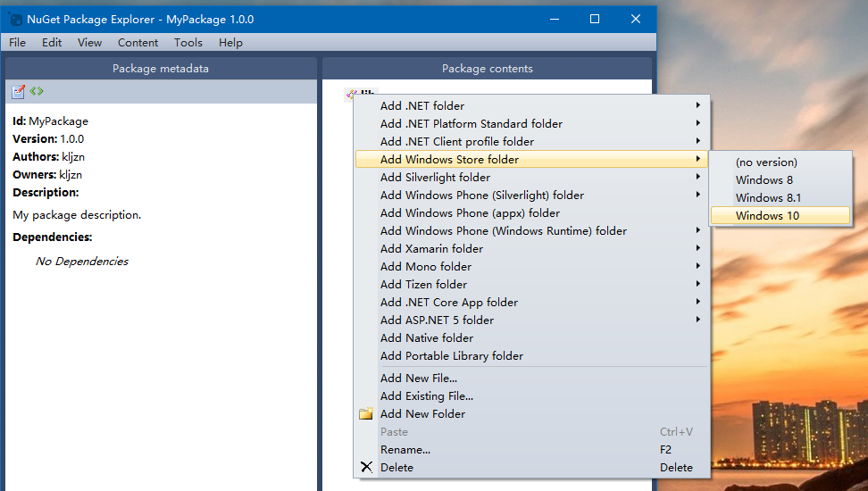The width and height of the screenshot is (868, 491).
Task: Select Windows 8 in submenu
Action: (x=780, y=180)
